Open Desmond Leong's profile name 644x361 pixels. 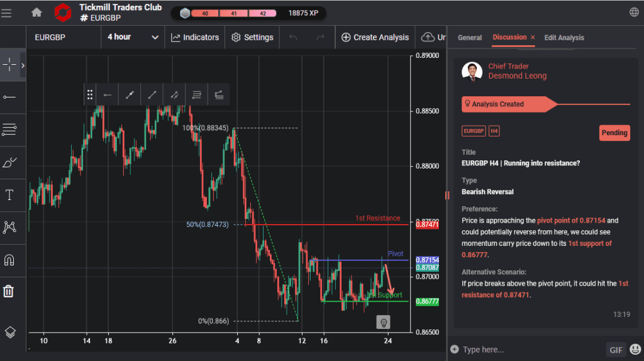click(x=517, y=75)
